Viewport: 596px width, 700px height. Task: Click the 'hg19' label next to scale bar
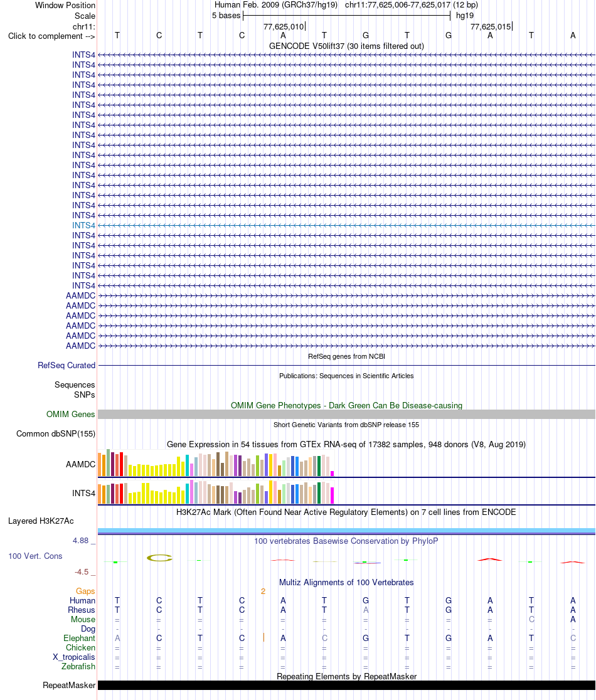tap(465, 16)
